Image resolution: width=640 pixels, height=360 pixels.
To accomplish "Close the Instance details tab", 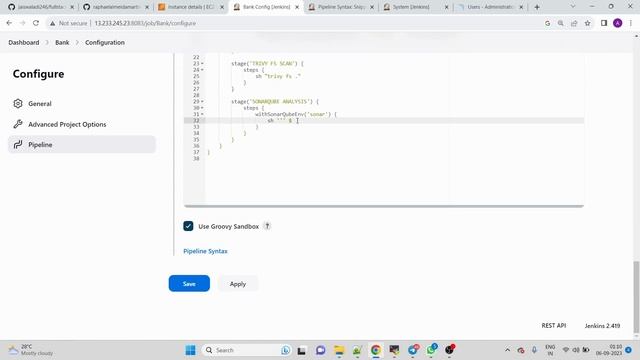I will click(222, 7).
